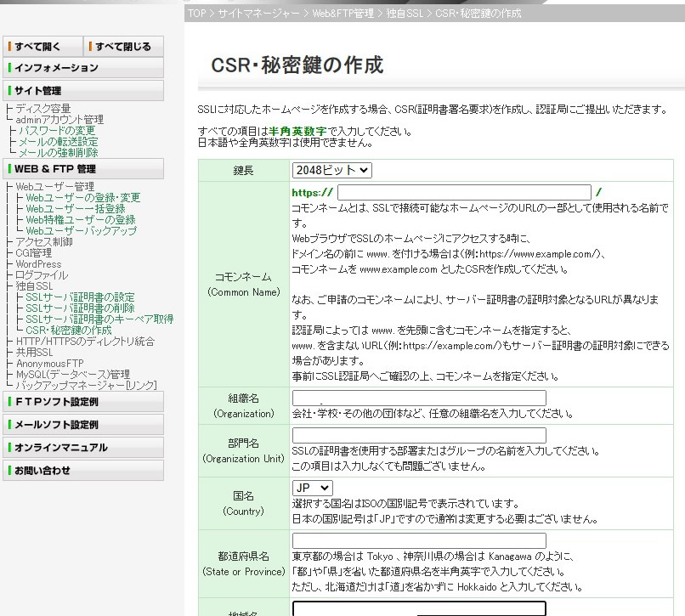Open SSLサーバ証明書の削除 link
The width and height of the screenshot is (685, 616).
[80, 308]
